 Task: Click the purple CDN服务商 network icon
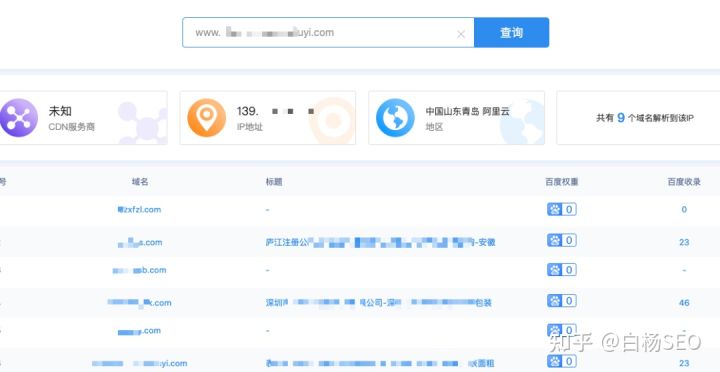18,118
